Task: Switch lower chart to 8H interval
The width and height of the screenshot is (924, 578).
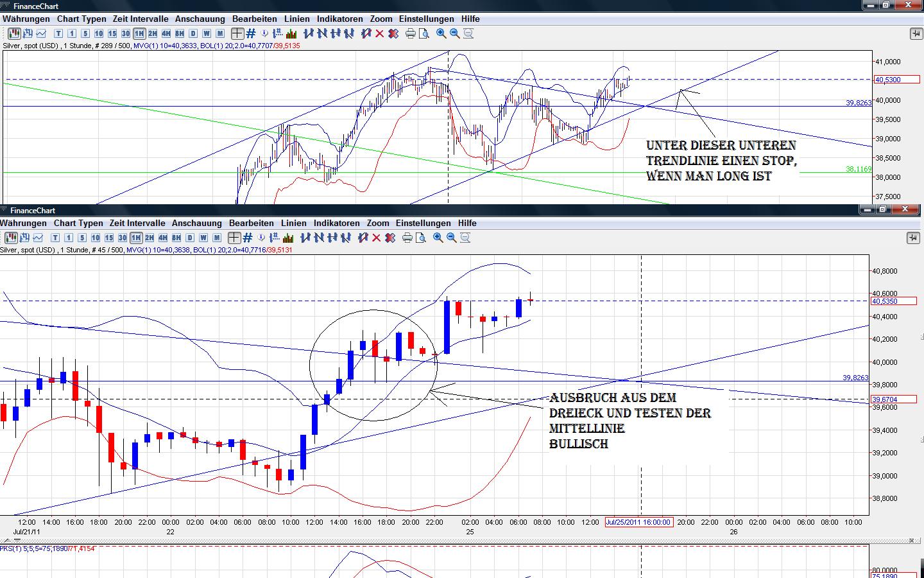Action: pos(176,238)
